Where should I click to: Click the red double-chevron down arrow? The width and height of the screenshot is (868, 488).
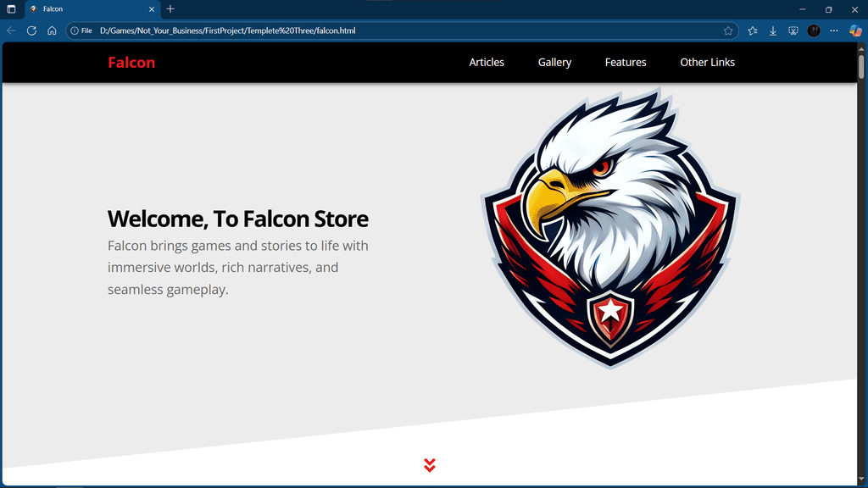pos(430,465)
